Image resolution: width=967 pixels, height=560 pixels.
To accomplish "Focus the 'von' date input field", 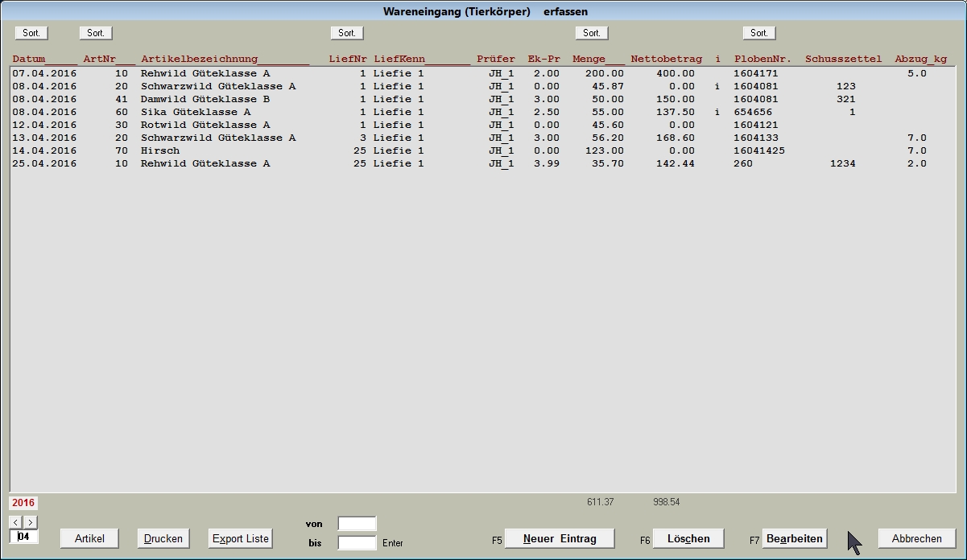I will (x=357, y=524).
